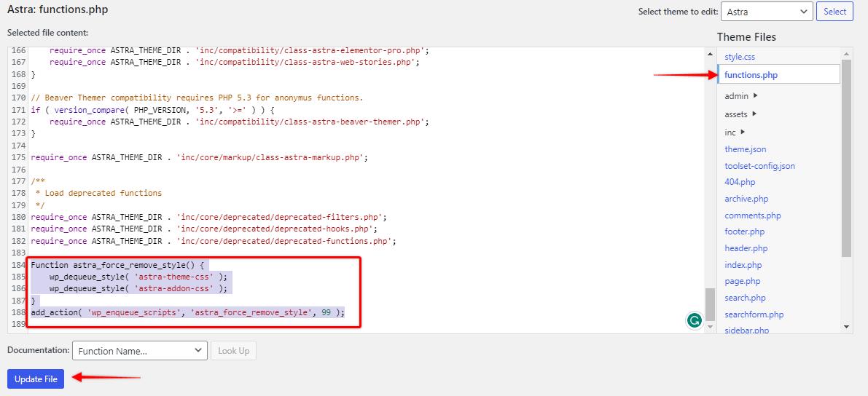Click the code editor scroll-up arrow

pos(711,54)
